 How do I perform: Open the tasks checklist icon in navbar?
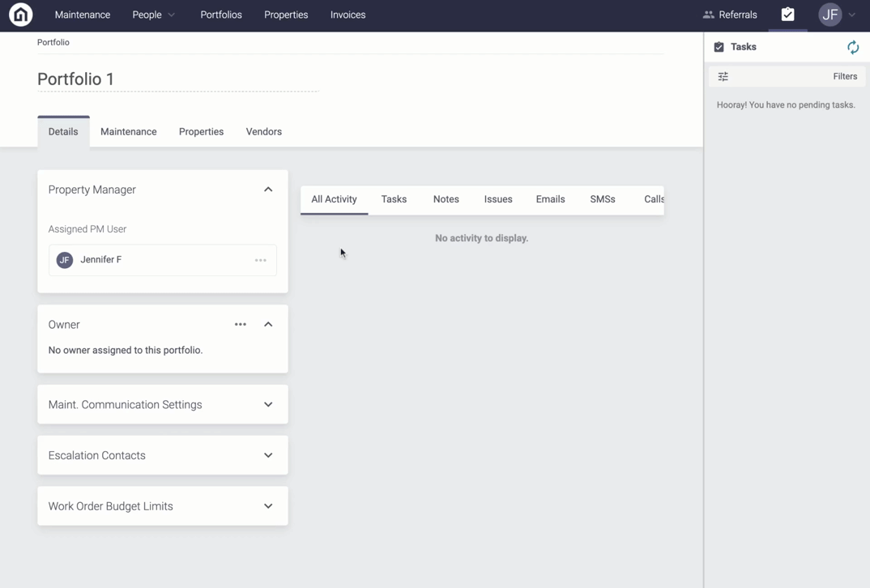point(787,15)
